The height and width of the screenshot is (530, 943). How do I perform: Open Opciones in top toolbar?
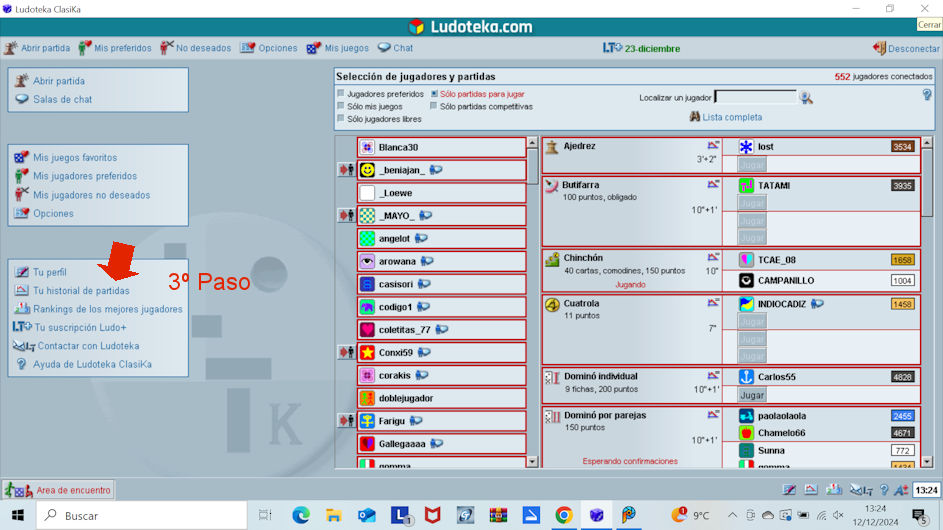click(269, 48)
